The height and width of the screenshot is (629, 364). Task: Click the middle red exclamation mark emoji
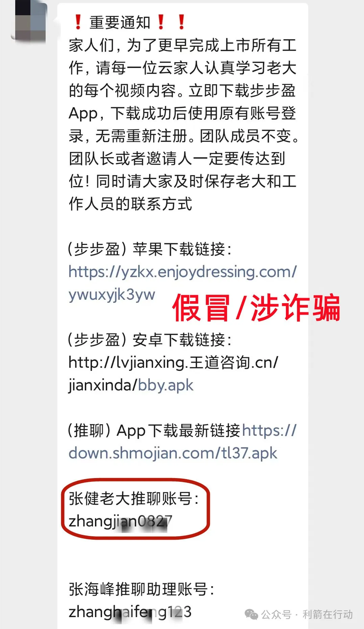(x=161, y=22)
